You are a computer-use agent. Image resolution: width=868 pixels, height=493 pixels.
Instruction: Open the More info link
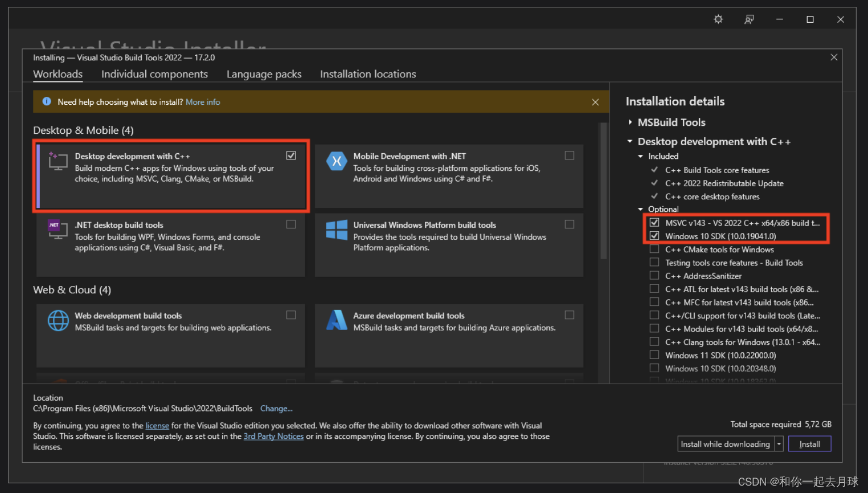pyautogui.click(x=203, y=102)
